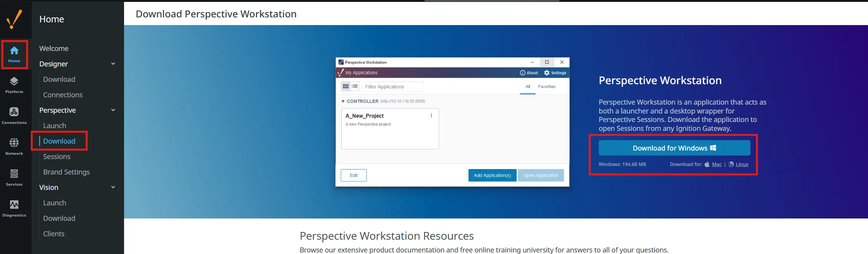This screenshot has height=254, width=868.
Task: Select the All tab in preview
Action: pyautogui.click(x=528, y=86)
